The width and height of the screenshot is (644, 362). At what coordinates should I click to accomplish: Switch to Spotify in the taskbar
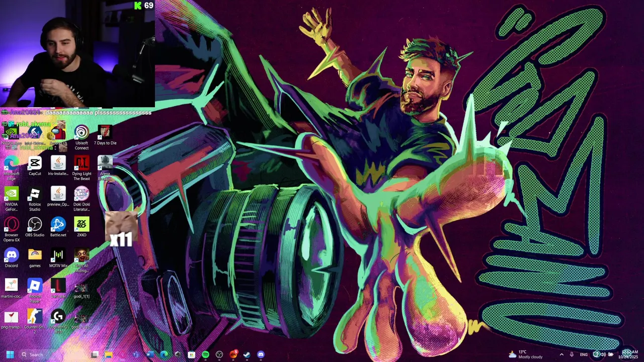click(x=205, y=354)
